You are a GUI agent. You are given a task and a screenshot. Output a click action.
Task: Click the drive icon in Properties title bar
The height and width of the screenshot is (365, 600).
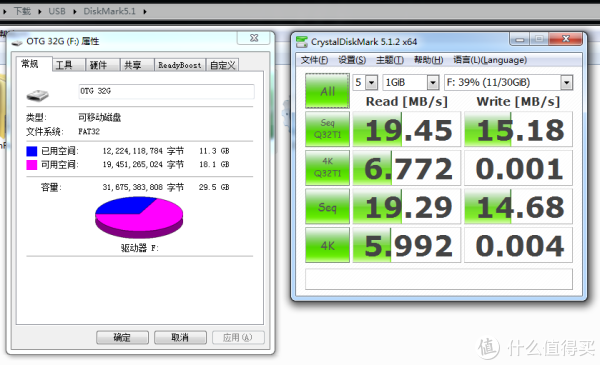pyautogui.click(x=17, y=42)
